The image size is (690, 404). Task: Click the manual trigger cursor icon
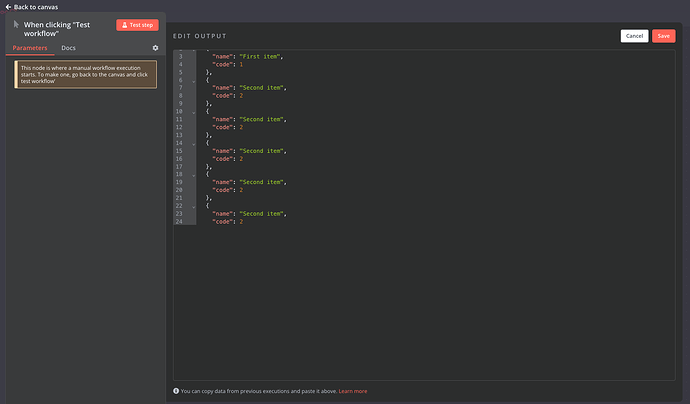point(16,24)
